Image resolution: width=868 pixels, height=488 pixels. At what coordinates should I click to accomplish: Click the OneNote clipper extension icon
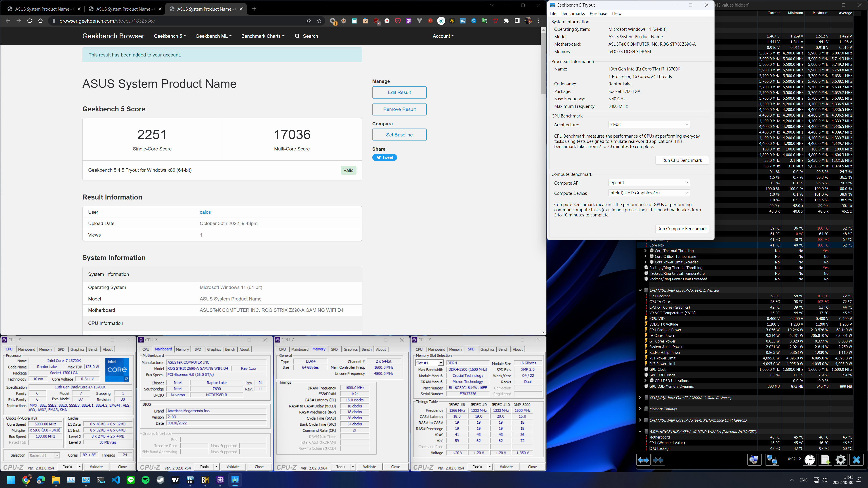(409, 21)
